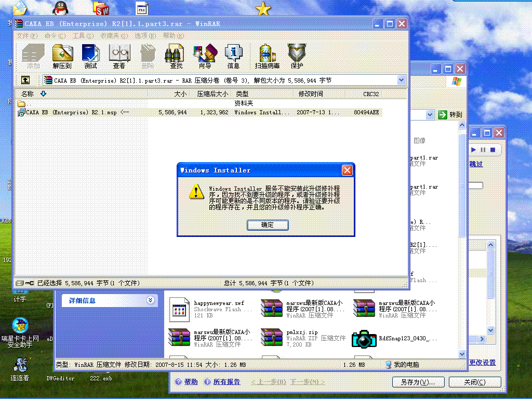Select the pmlxzj.zip archive file

tap(303, 338)
